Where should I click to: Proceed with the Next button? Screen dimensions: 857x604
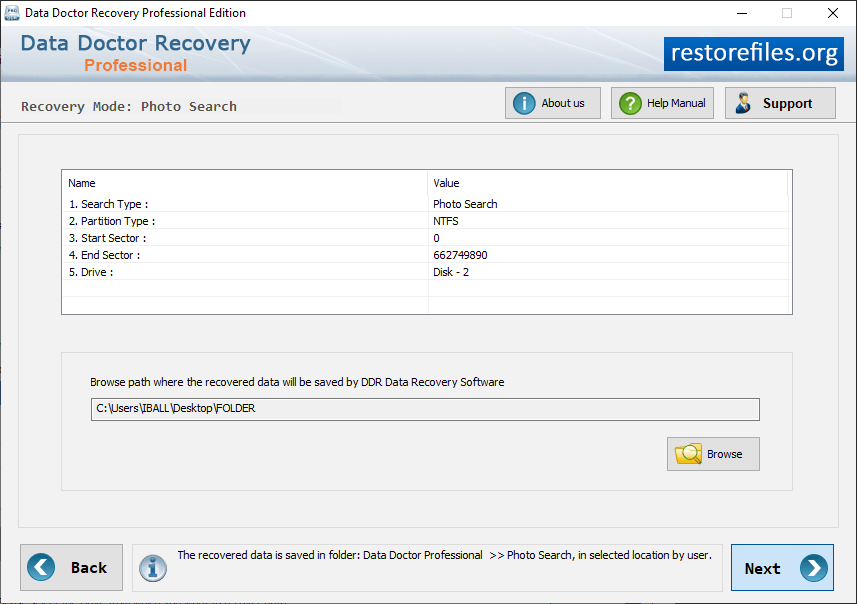pyautogui.click(x=782, y=567)
